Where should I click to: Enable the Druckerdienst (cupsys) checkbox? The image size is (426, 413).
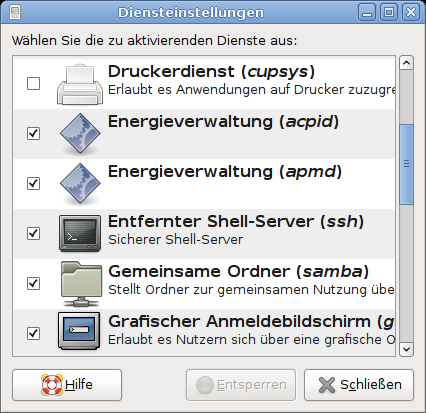[33, 83]
